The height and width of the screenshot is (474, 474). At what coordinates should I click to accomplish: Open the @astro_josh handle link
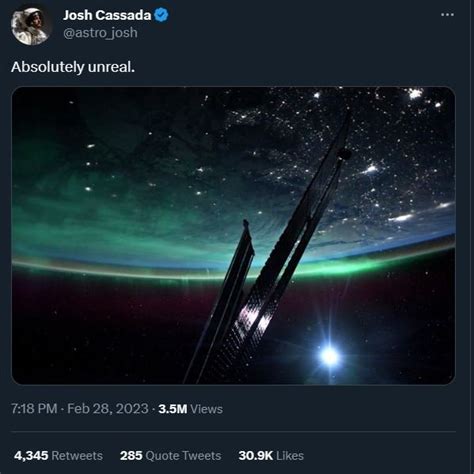(x=100, y=33)
